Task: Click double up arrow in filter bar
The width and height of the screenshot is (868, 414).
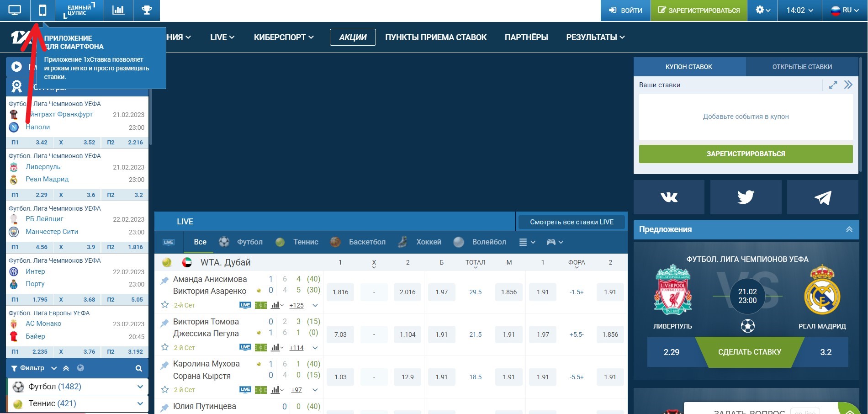Action: coord(66,368)
